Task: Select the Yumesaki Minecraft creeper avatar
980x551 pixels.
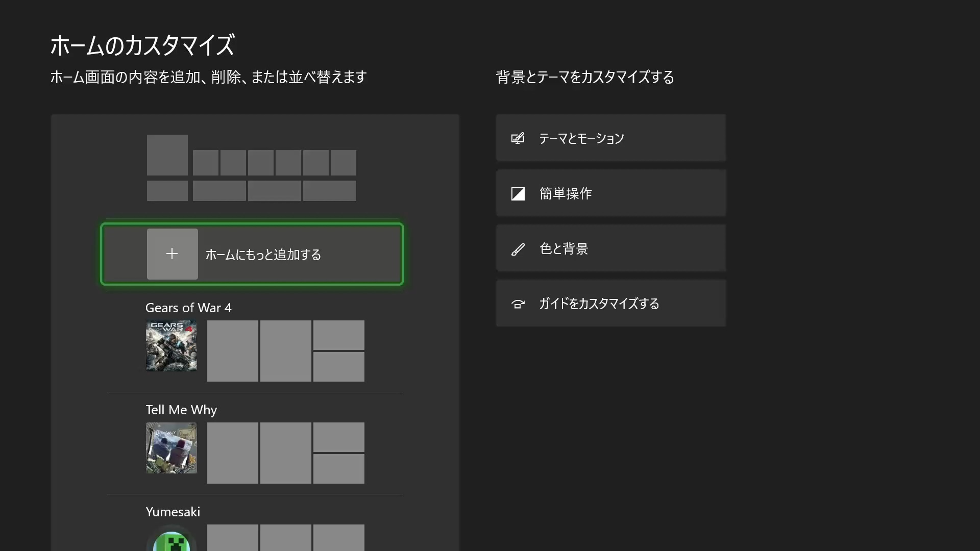Action: (171, 541)
